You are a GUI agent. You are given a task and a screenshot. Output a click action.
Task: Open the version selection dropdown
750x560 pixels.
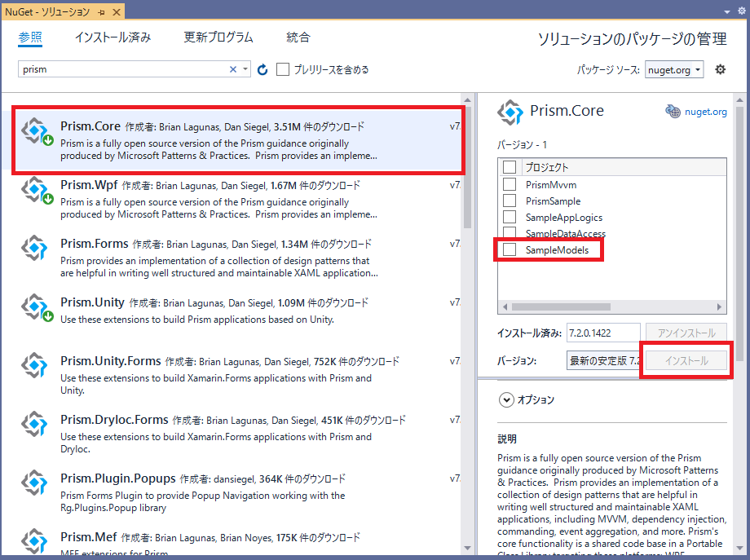pos(603,360)
